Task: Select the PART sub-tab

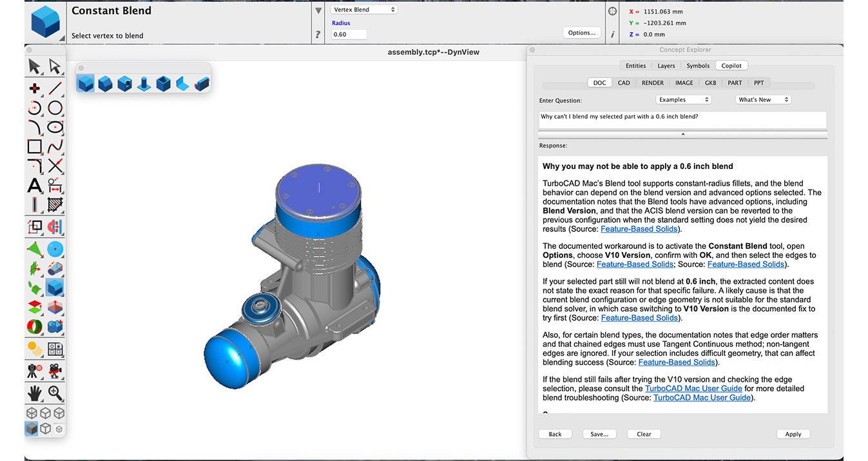Action: (x=735, y=83)
